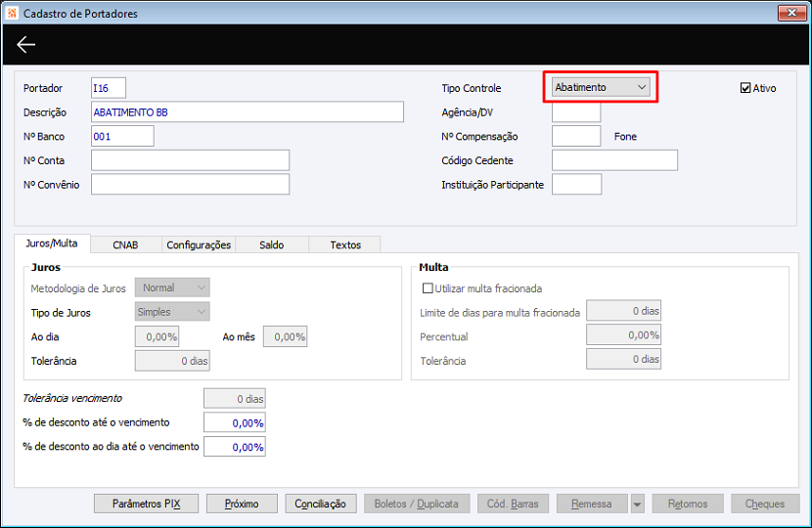Uncheck the Ativo checkbox
The height and width of the screenshot is (528, 812).
(745, 88)
